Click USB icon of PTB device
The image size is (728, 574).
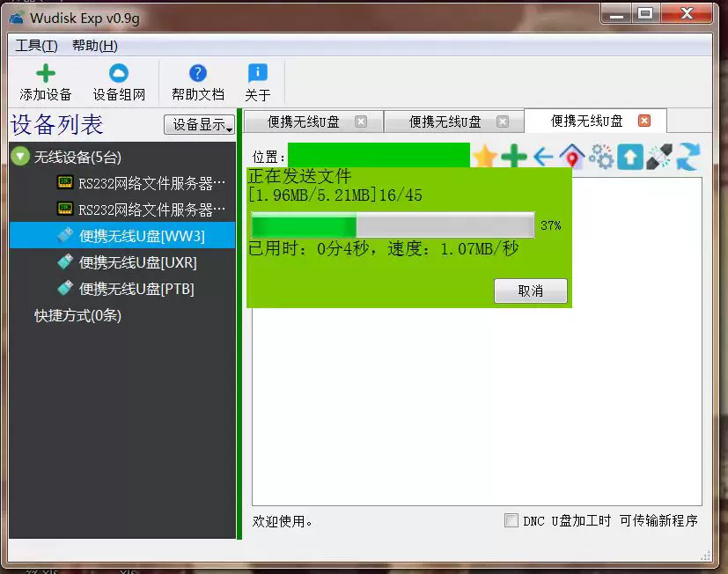[65, 288]
